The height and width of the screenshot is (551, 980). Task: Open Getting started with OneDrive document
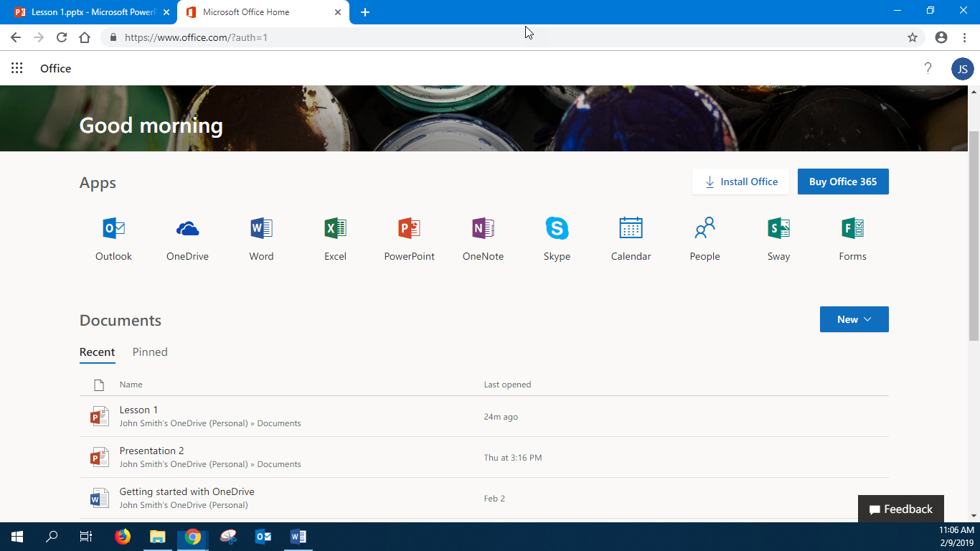(x=484, y=498)
